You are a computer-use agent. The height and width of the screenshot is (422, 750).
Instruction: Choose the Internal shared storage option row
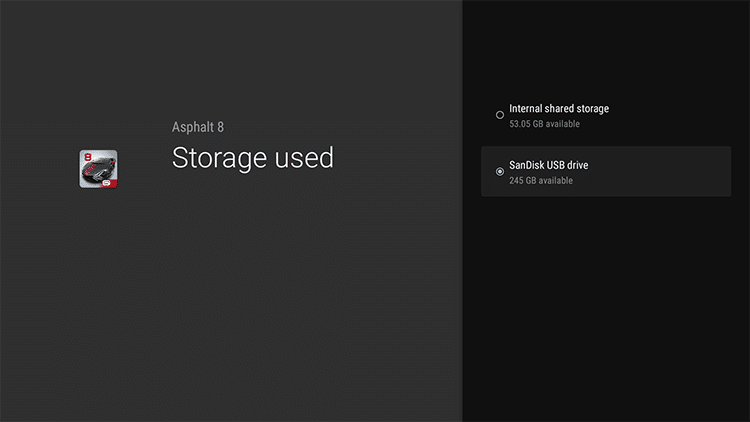coord(606,115)
